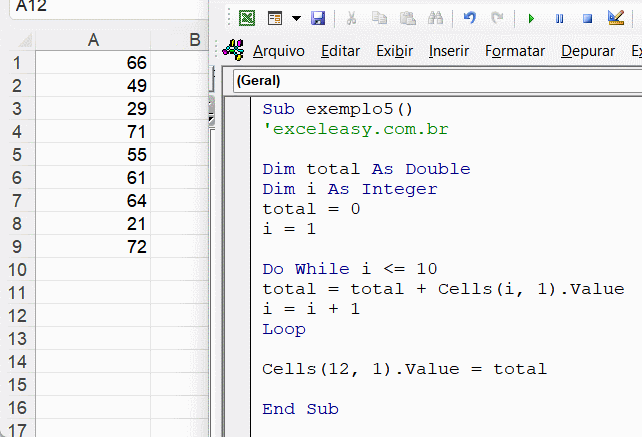
Task: Save the project with the floppy disk icon
Action: tap(318, 18)
